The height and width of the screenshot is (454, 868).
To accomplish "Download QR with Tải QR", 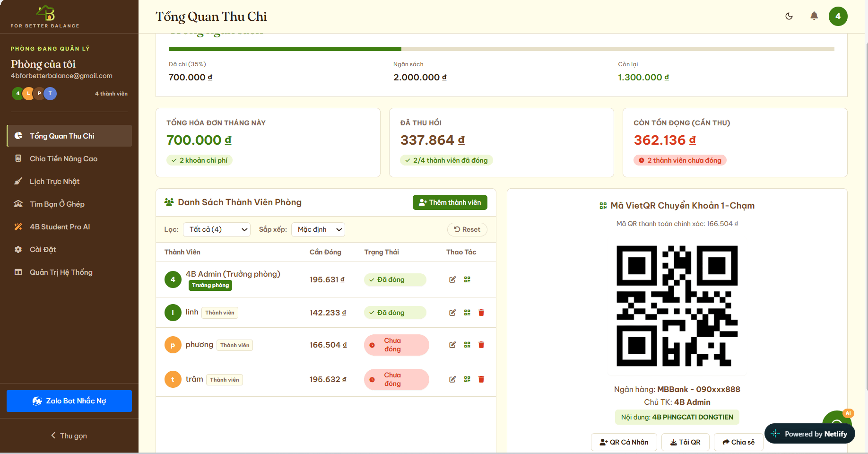I will coord(686,442).
